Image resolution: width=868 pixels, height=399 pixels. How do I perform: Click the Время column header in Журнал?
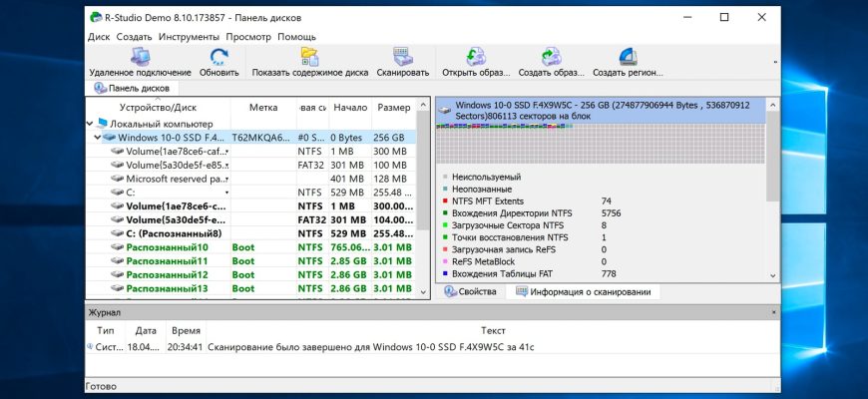(x=186, y=330)
